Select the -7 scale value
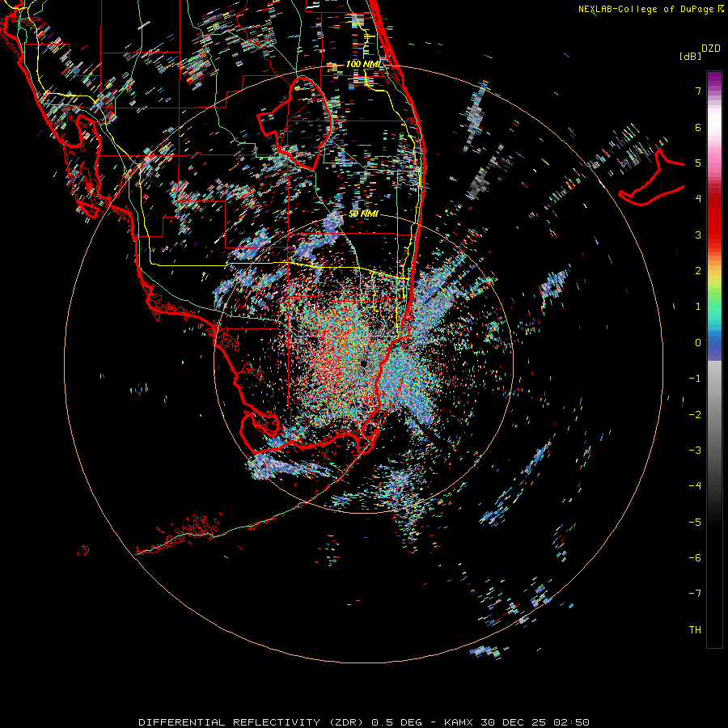The height and width of the screenshot is (728, 728). 695,594
